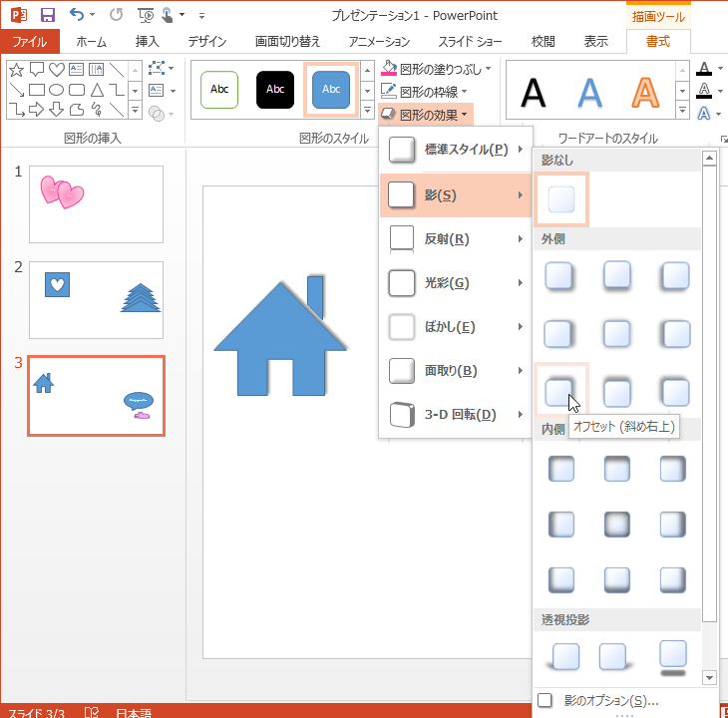
Task: Select the heart shape in shapes gallery
Action: 57,70
